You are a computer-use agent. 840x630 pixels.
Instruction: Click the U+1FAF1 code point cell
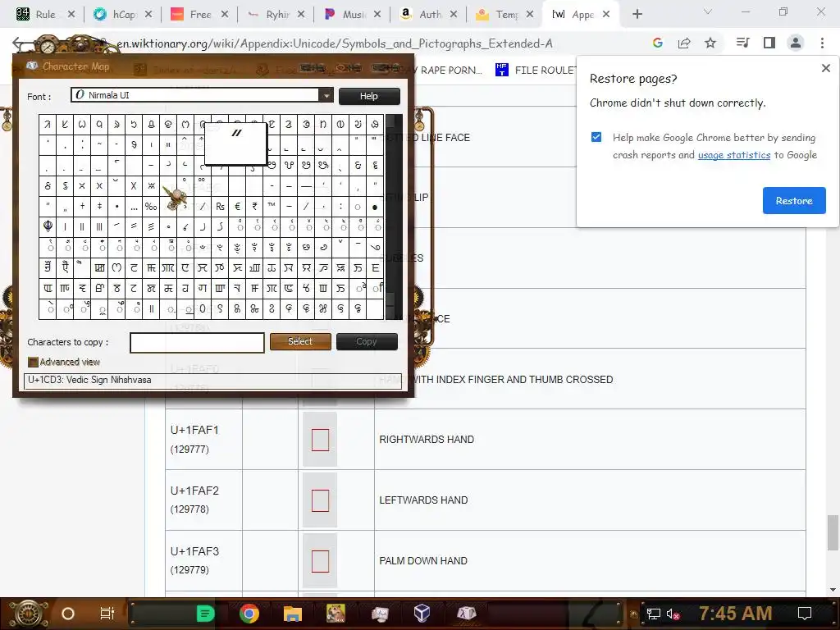[x=203, y=440]
